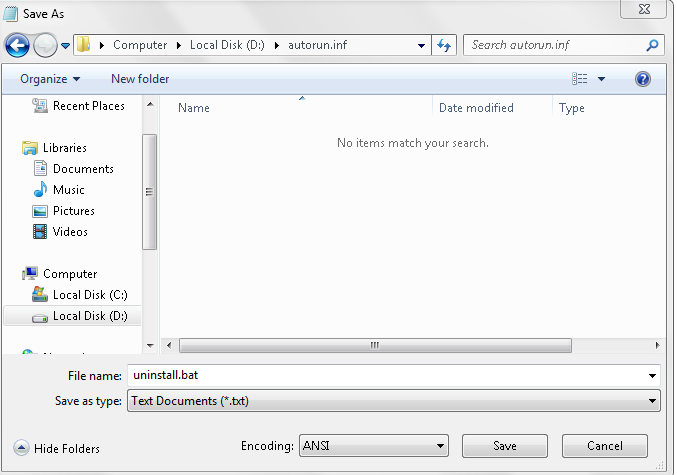Viewport: 677px width, 475px height.
Task: Open the address bar history dropdown
Action: [421, 45]
